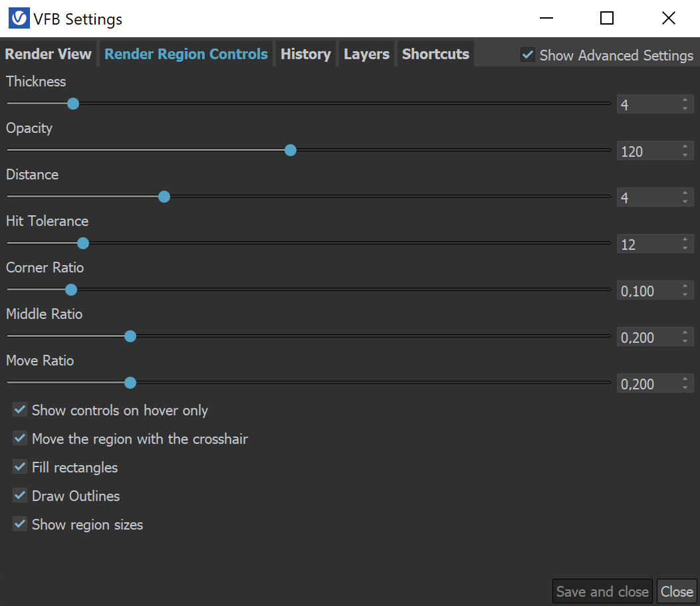Decrease Hit Tolerance with down spinner arrow
Screen dimensions: 700x606
click(685, 248)
